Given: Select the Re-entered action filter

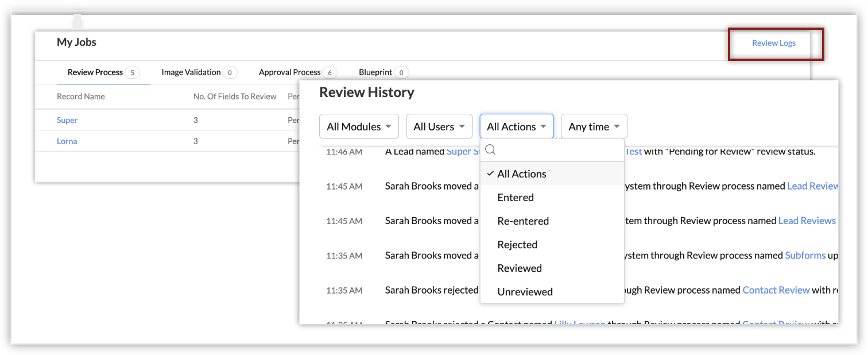Looking at the screenshot, I should [552, 221].
